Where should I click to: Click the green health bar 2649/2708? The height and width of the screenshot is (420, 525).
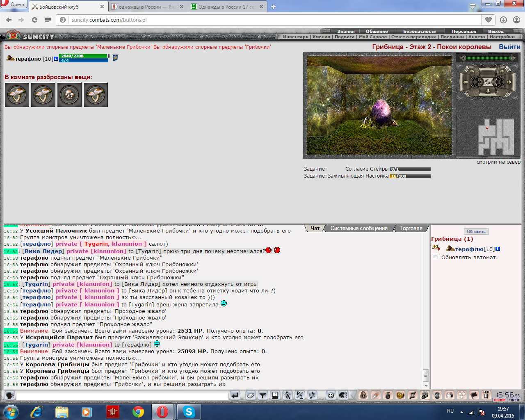tap(84, 56)
